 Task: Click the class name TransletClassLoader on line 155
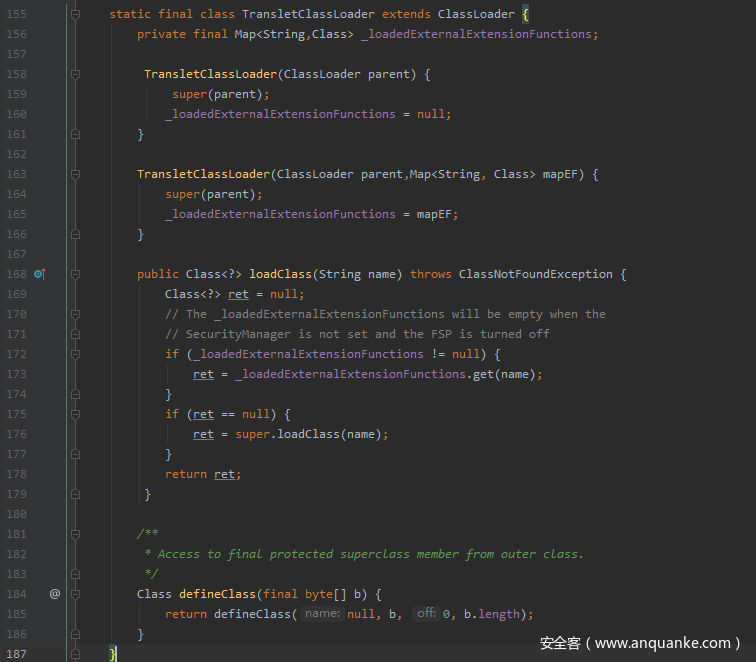point(308,14)
